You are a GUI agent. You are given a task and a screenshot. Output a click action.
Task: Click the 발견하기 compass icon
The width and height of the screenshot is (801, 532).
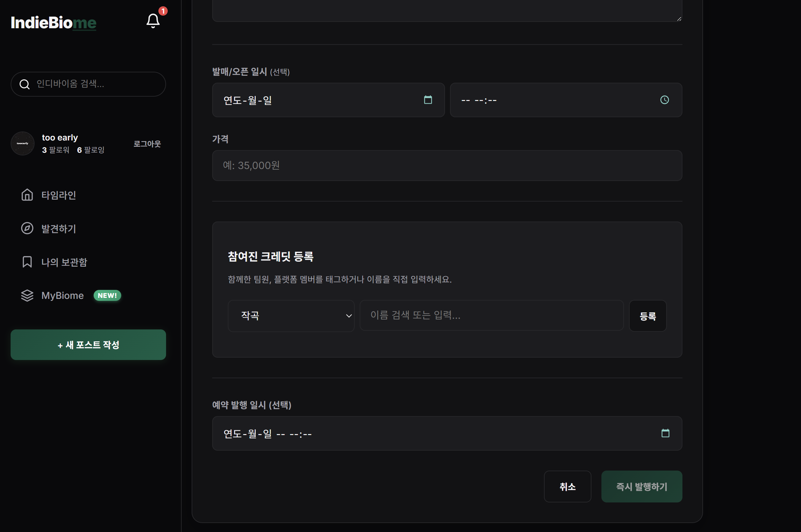(x=27, y=228)
